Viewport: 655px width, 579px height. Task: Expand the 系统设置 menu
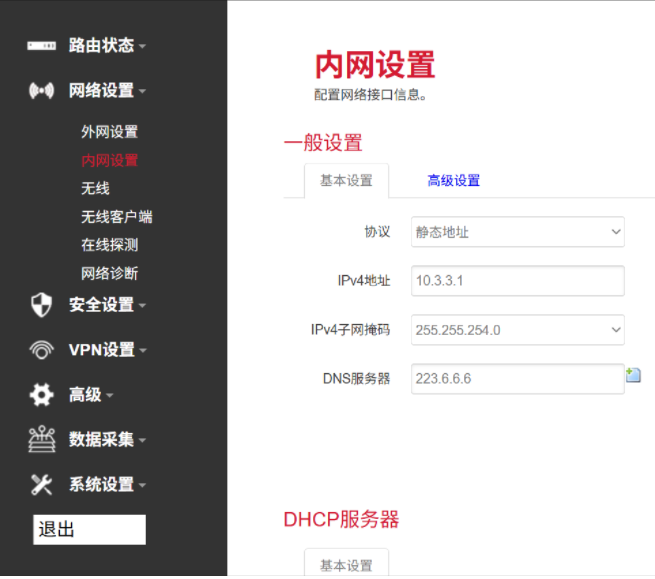(107, 485)
